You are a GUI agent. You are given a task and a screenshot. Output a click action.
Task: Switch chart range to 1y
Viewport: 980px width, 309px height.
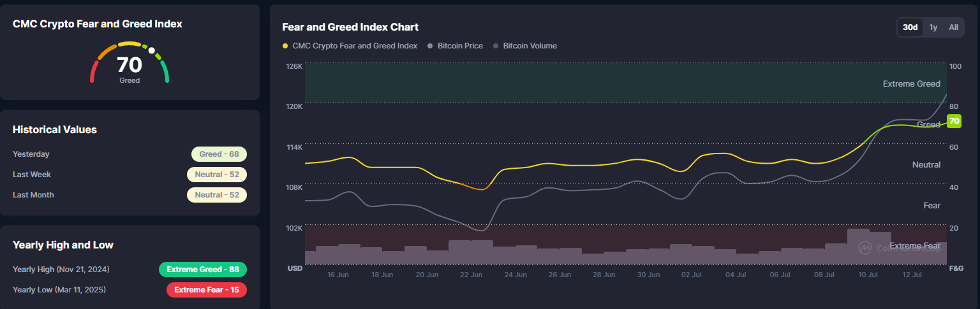[x=933, y=27]
